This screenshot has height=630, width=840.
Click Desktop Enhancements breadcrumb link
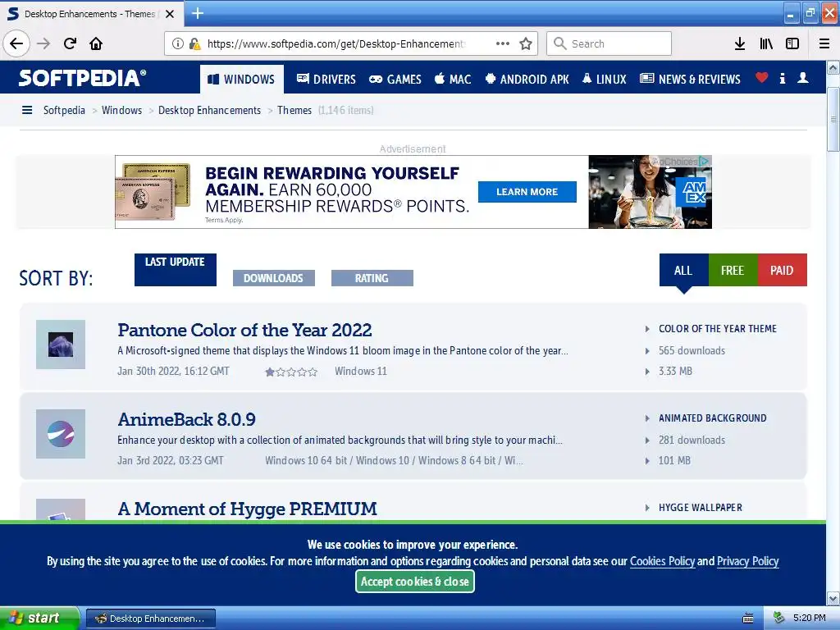pos(209,111)
